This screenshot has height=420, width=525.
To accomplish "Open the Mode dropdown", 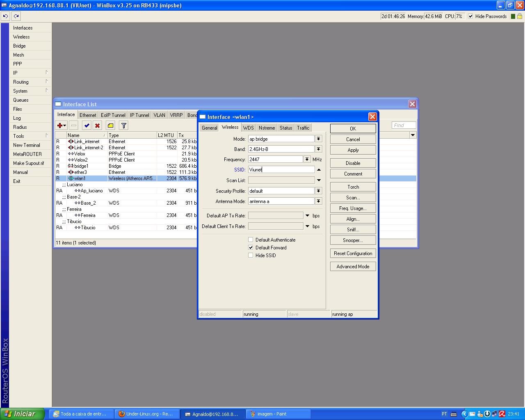I will (x=319, y=139).
